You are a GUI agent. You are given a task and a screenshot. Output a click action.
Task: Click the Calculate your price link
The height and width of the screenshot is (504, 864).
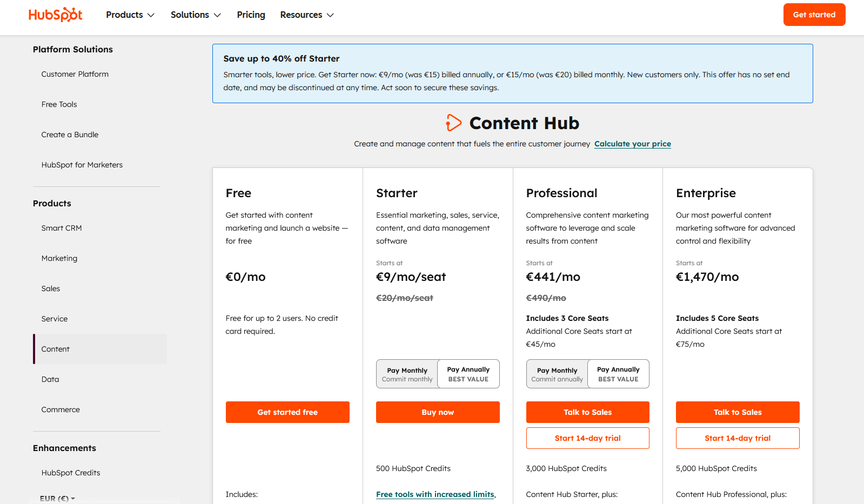click(633, 144)
